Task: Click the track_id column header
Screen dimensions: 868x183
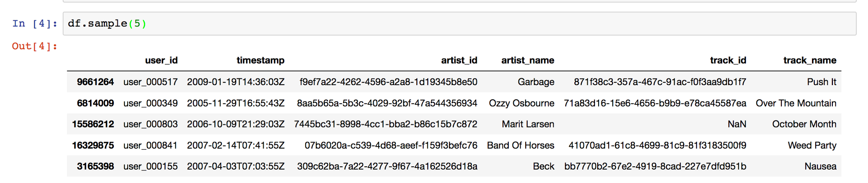Action: click(x=728, y=60)
